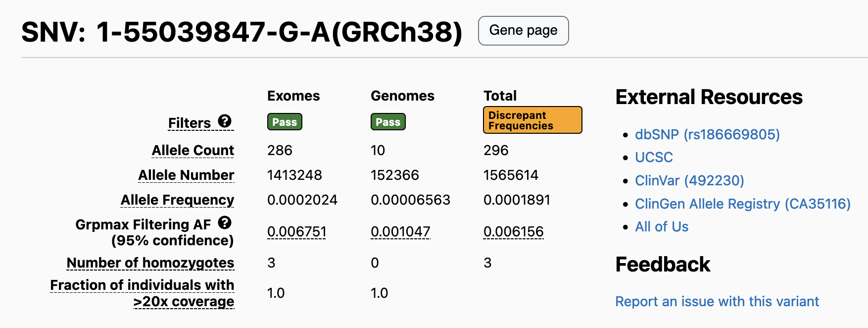Click the Allele Number row label
This screenshot has width=868, height=328.
(186, 175)
